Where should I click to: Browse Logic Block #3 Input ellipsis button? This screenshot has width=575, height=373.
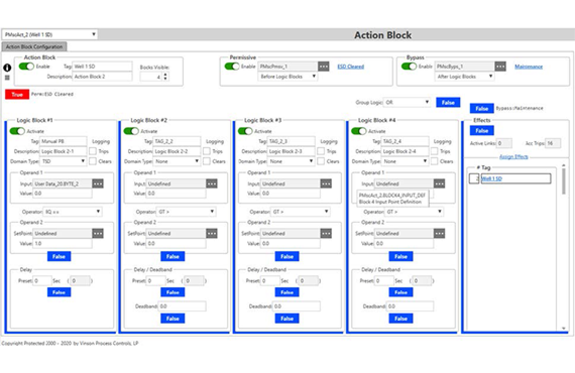point(326,183)
